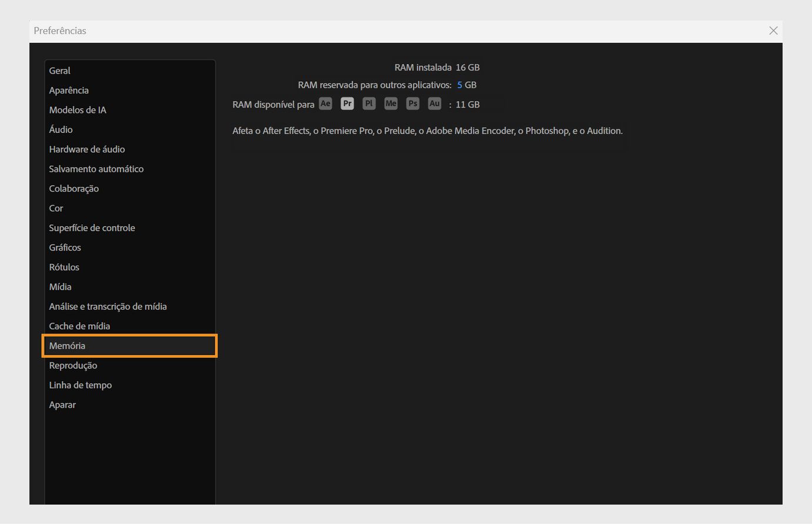The width and height of the screenshot is (812, 524).
Task: Select the Photoshop (Ps) app icon
Action: [412, 103]
